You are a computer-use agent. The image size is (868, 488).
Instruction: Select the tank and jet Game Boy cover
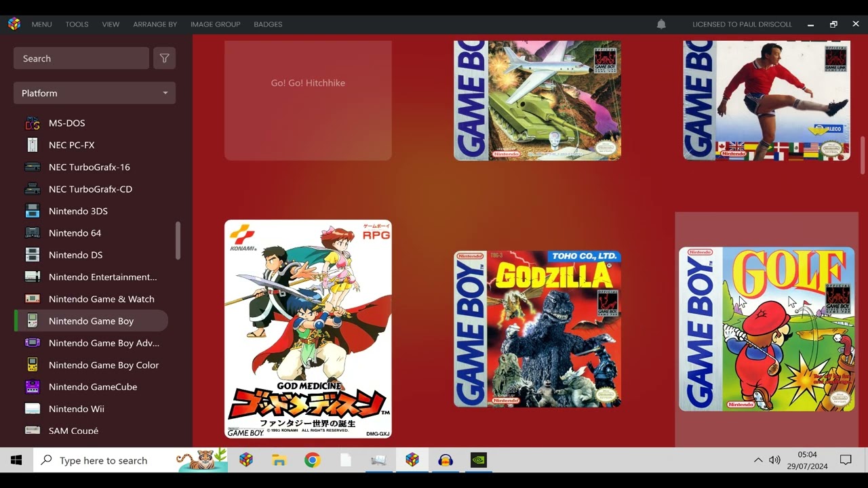537,100
